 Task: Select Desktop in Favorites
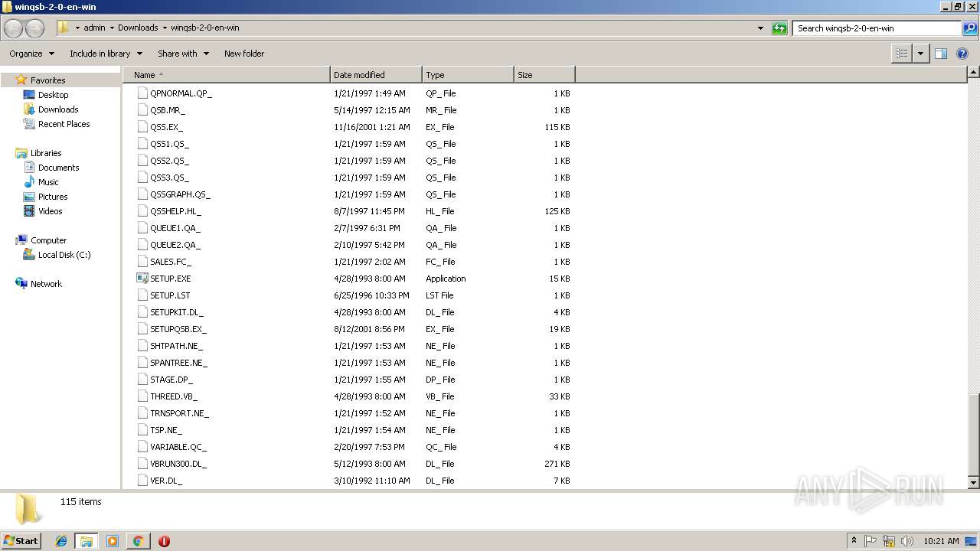(53, 95)
